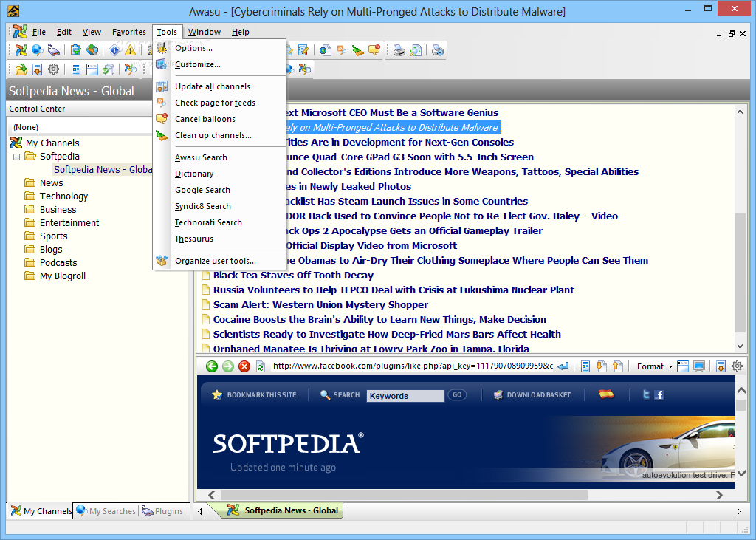This screenshot has height=540, width=756.
Task: Click the Awasu pinwheel icon in the top toolbar
Action: [x=21, y=49]
